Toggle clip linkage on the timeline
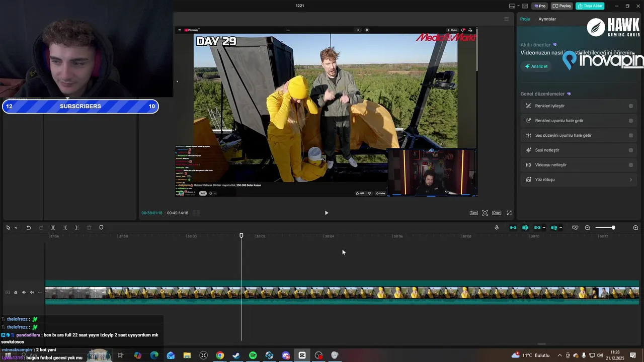Viewport: 644px width, 362px height. coord(537,228)
